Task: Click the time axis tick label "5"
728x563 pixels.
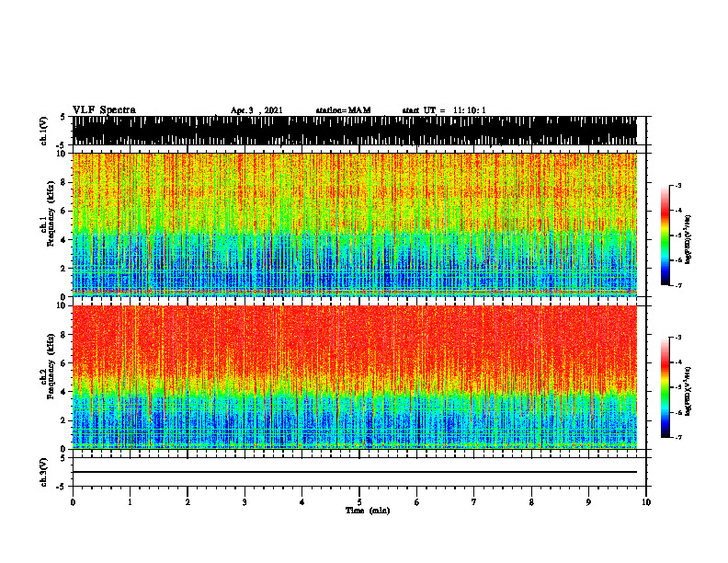Action: coord(359,502)
